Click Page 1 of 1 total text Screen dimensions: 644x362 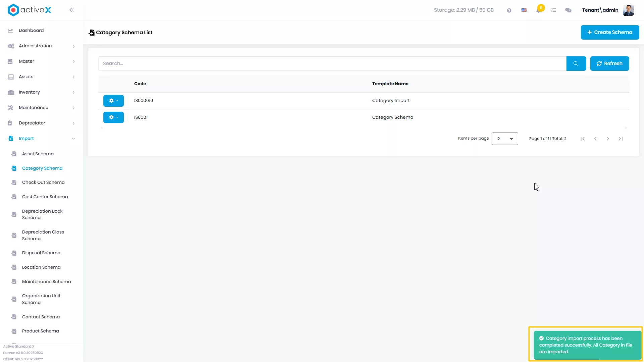click(548, 139)
